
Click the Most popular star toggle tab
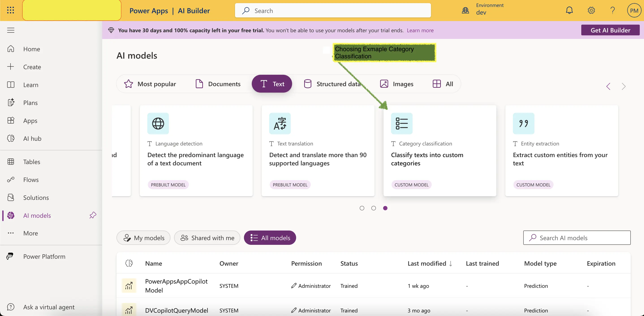click(x=150, y=84)
